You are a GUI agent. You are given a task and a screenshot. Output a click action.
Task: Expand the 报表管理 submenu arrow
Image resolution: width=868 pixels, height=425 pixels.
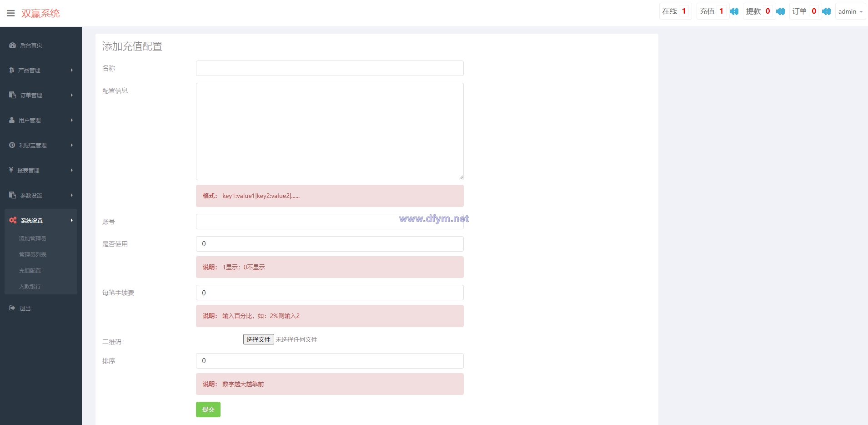pos(72,170)
